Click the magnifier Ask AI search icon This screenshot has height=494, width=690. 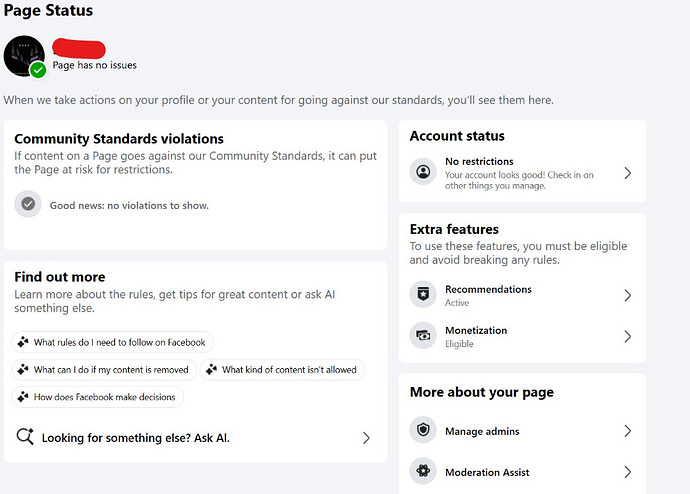tap(26, 437)
